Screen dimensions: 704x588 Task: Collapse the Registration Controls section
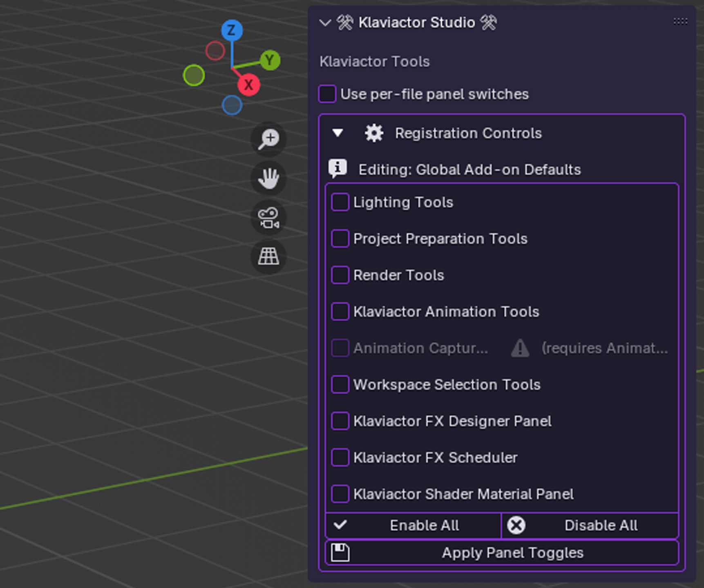[x=337, y=133]
